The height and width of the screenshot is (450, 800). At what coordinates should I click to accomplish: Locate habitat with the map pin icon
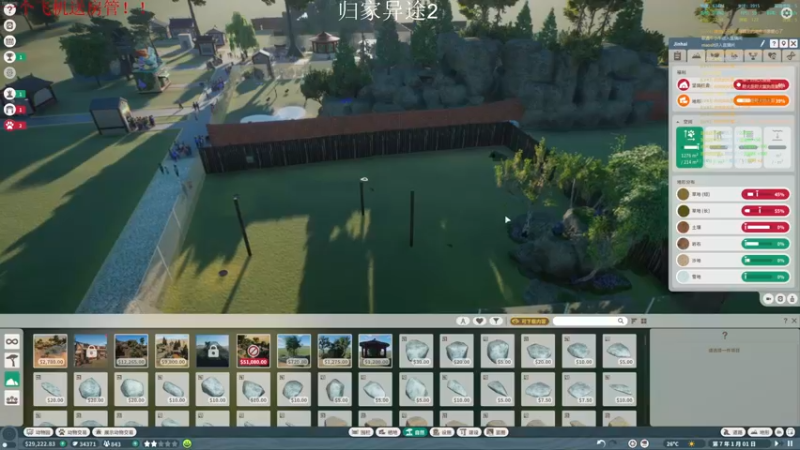(x=783, y=44)
